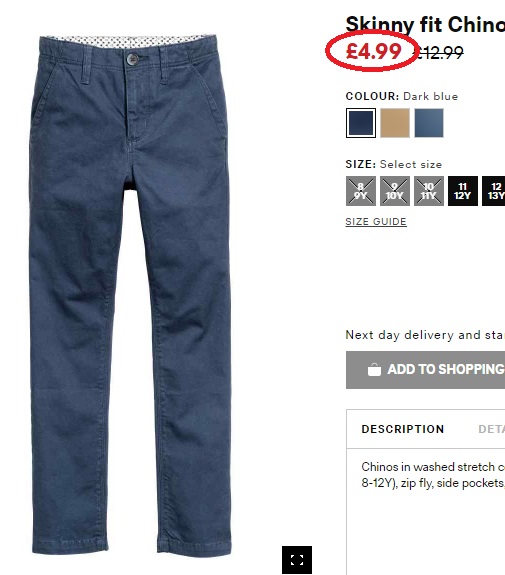
Task: Click unavailable size 9-10Y
Action: (395, 191)
